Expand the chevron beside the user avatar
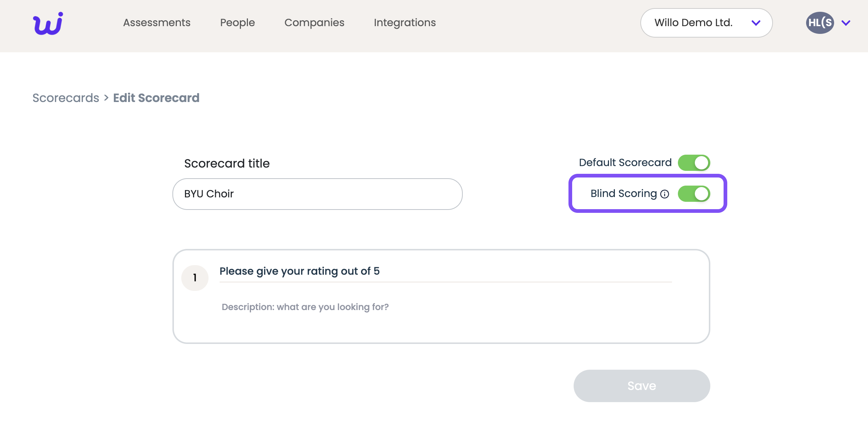868x422 pixels. pyautogui.click(x=846, y=23)
